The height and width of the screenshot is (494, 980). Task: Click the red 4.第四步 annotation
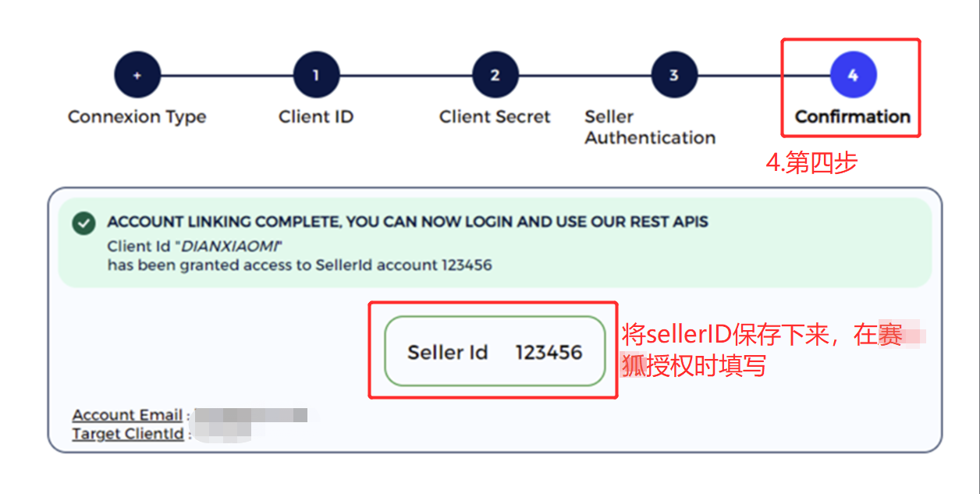click(811, 163)
